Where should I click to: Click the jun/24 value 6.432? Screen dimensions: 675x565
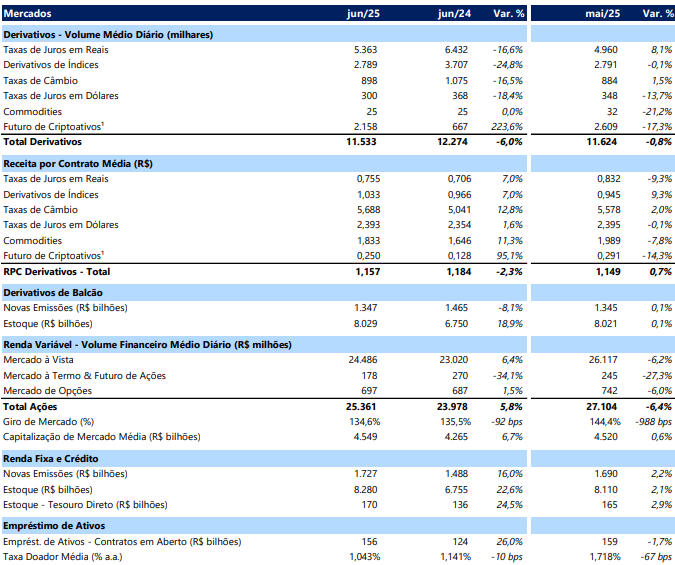tap(456, 50)
